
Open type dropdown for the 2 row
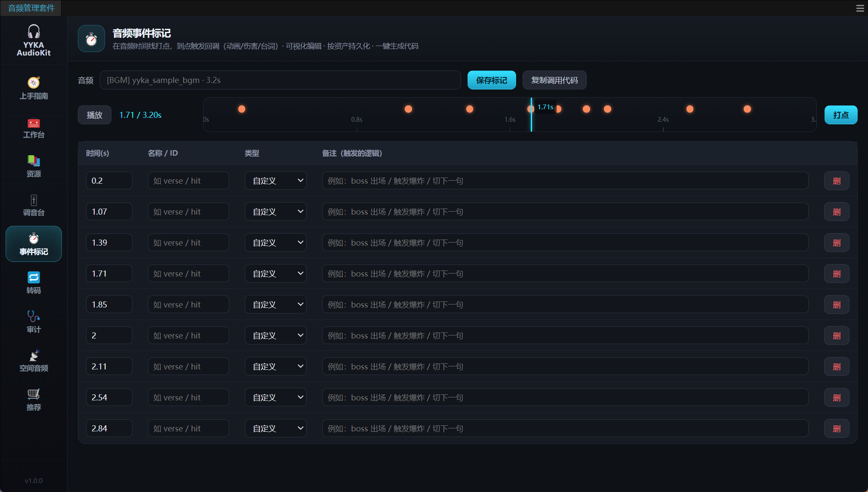pyautogui.click(x=276, y=335)
